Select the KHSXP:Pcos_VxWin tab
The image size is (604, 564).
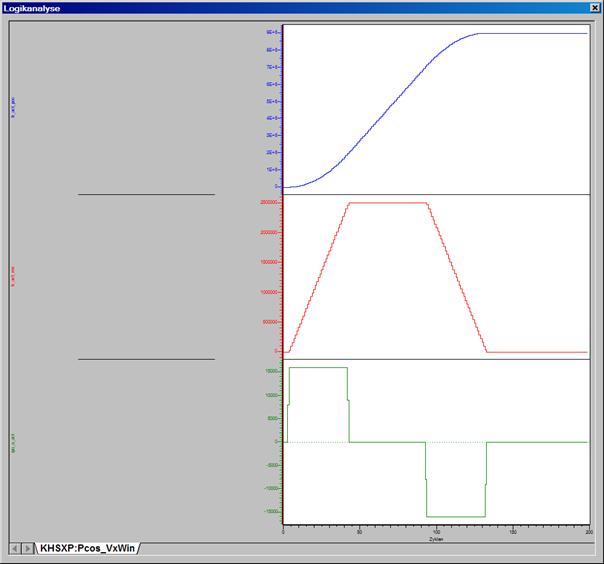[x=87, y=548]
